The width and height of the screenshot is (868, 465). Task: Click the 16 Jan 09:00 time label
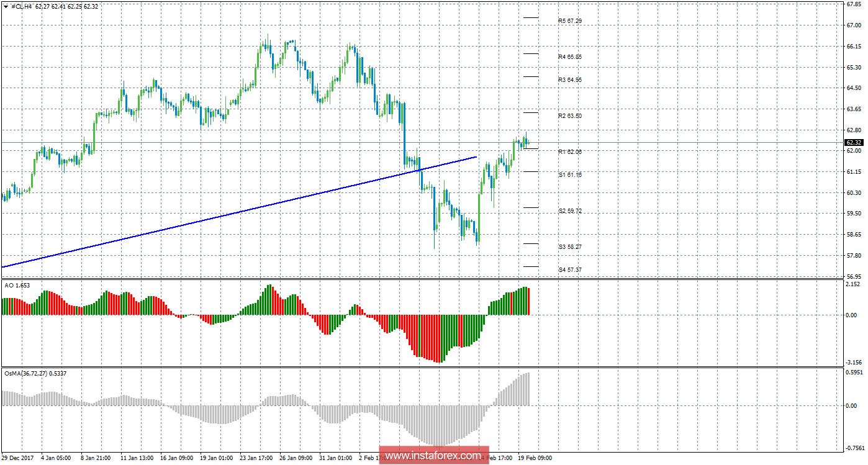pyautogui.click(x=178, y=458)
